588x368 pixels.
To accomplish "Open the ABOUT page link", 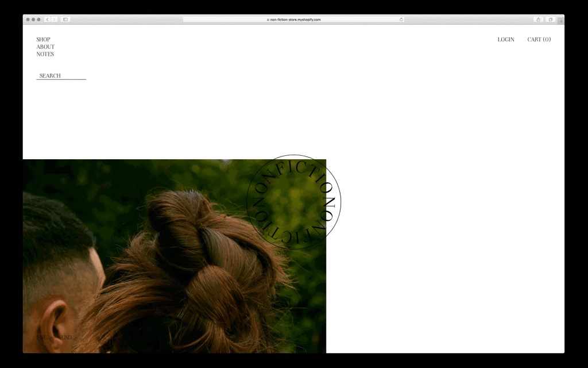I will pyautogui.click(x=45, y=47).
